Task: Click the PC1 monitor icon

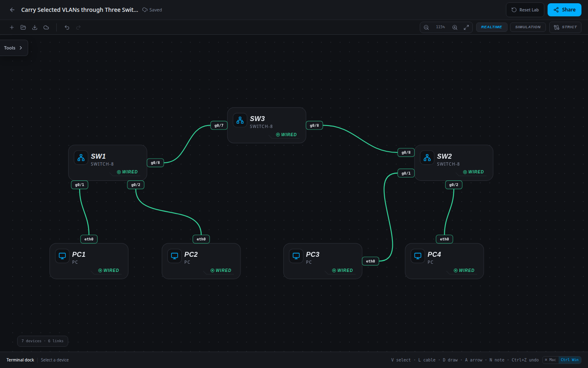Action: coord(62,256)
